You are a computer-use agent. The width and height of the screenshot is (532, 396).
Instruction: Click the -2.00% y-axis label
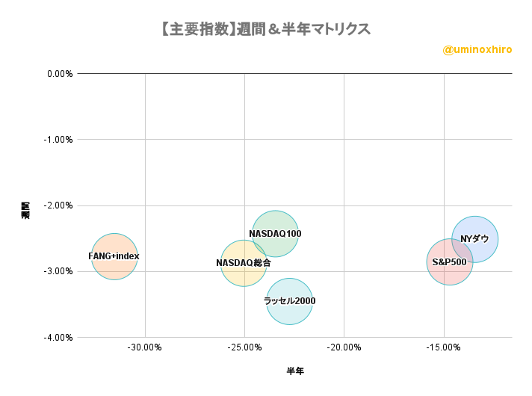pyautogui.click(x=58, y=205)
